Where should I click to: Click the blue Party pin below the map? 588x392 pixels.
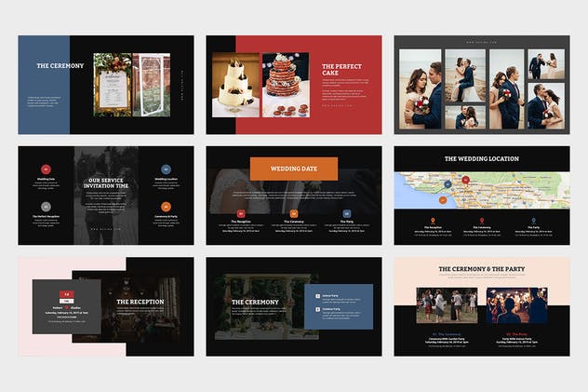(x=535, y=220)
